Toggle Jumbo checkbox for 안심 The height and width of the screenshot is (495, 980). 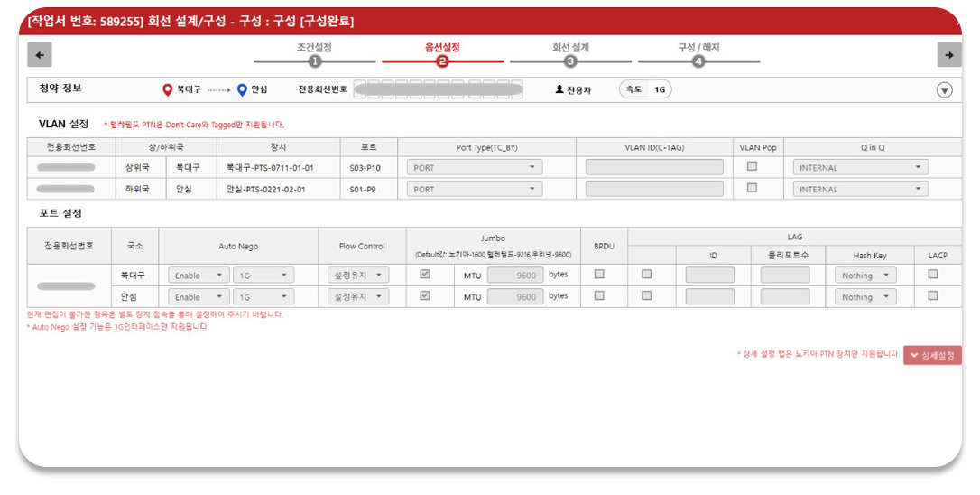tap(425, 295)
